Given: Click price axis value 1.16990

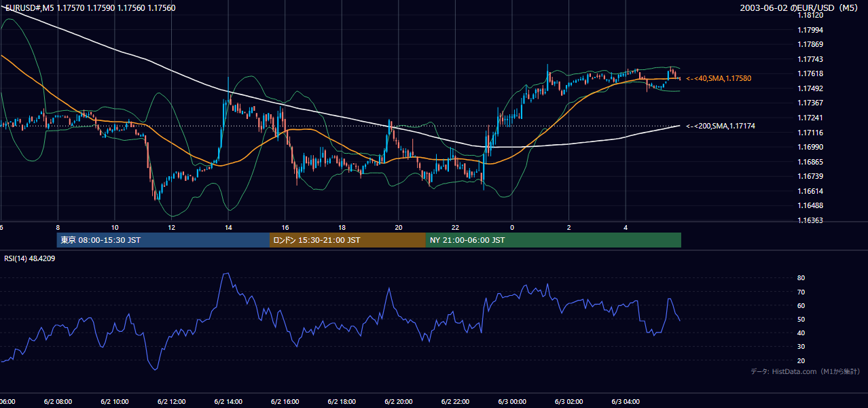Looking at the screenshot, I should 809,147.
